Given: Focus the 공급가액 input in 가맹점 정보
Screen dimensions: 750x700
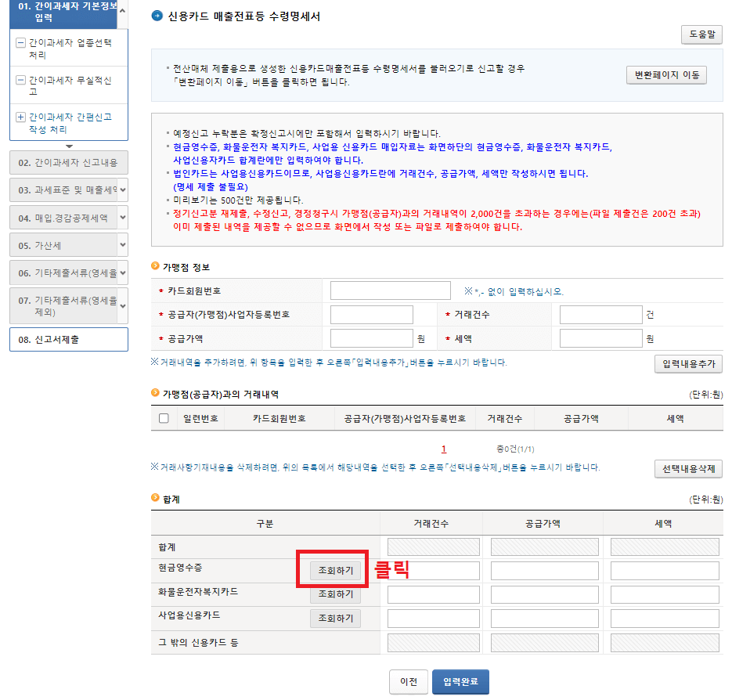Looking at the screenshot, I should pyautogui.click(x=372, y=338).
